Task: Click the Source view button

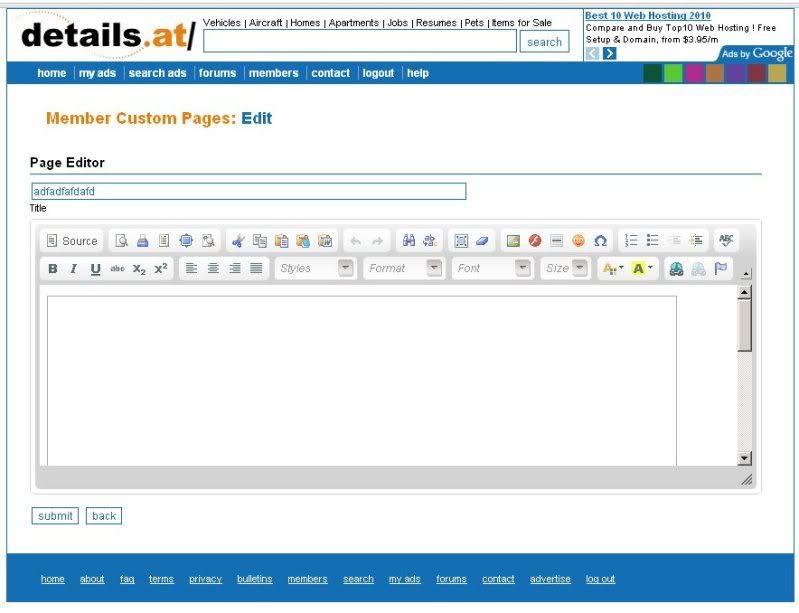Action: (x=71, y=241)
